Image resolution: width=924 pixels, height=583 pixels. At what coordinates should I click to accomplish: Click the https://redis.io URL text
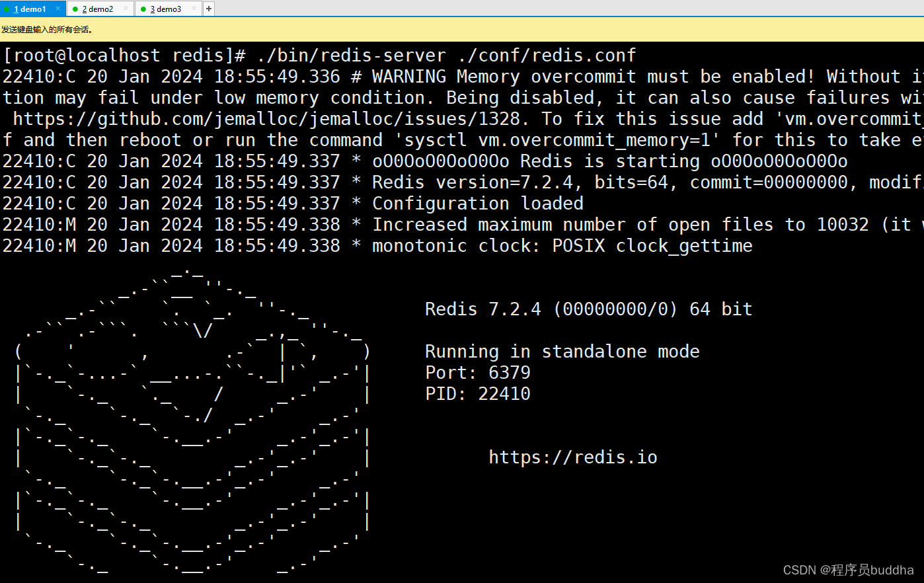573,457
